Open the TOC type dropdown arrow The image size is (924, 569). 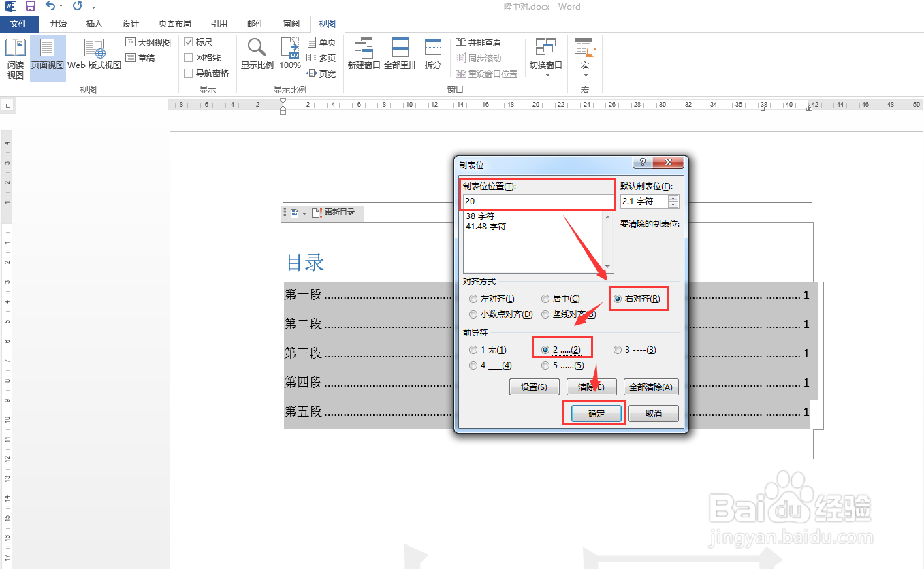point(304,214)
